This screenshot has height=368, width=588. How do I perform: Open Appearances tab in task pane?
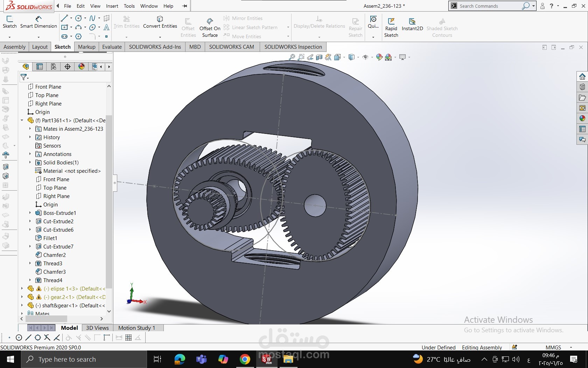coord(582,118)
